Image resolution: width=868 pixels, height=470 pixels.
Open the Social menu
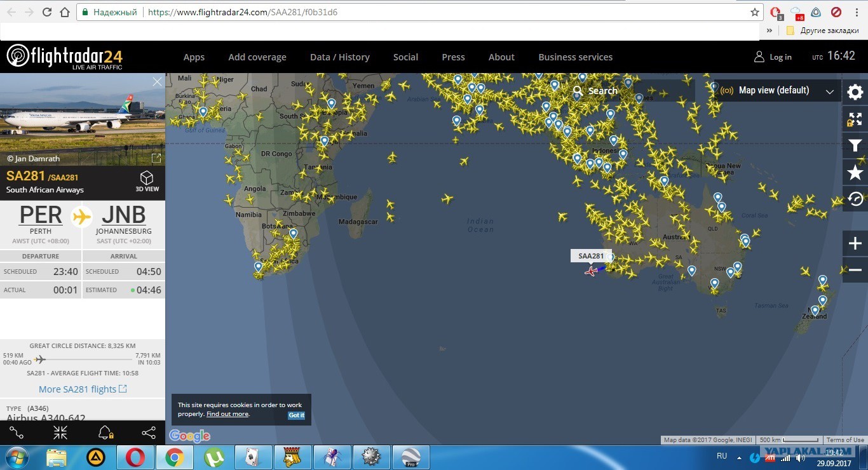[405, 57]
